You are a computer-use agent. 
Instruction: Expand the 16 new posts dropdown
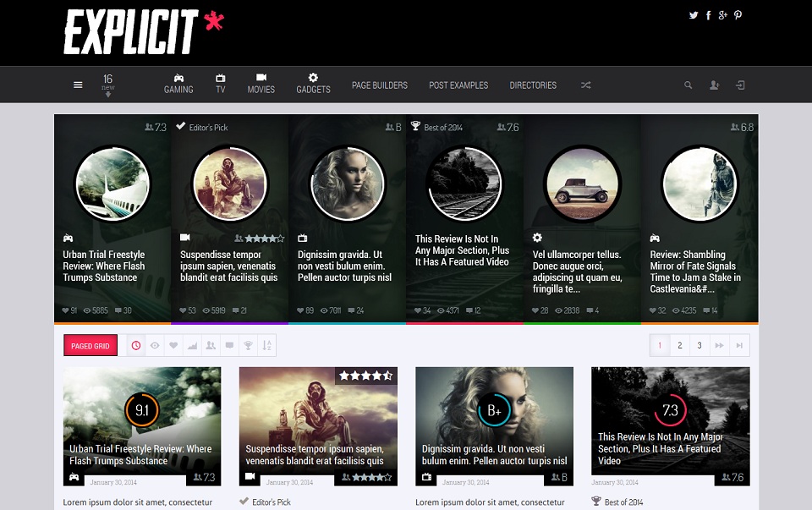[x=107, y=85]
